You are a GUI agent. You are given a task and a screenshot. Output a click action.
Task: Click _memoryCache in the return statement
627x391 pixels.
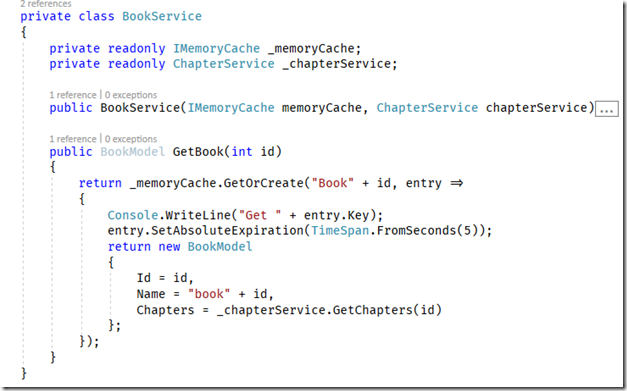(173, 184)
